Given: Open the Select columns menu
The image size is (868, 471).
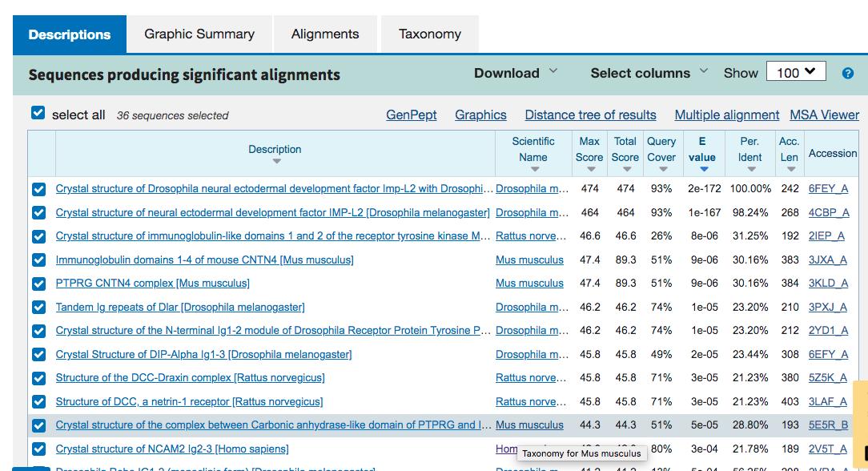Looking at the screenshot, I should pyautogui.click(x=649, y=73).
